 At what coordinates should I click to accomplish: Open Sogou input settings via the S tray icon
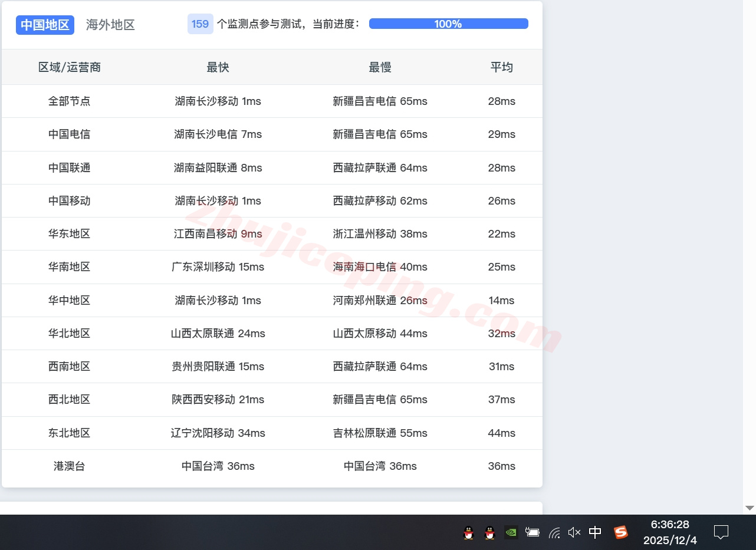[x=620, y=532]
